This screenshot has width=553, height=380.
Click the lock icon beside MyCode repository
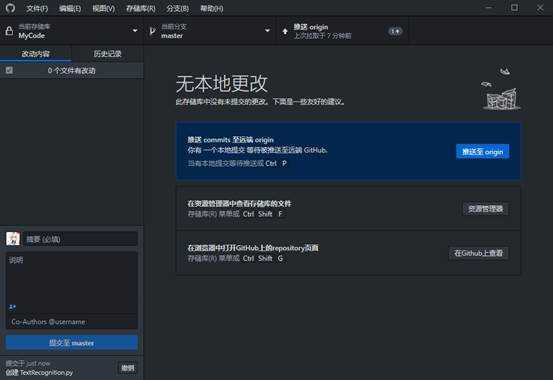coord(10,31)
